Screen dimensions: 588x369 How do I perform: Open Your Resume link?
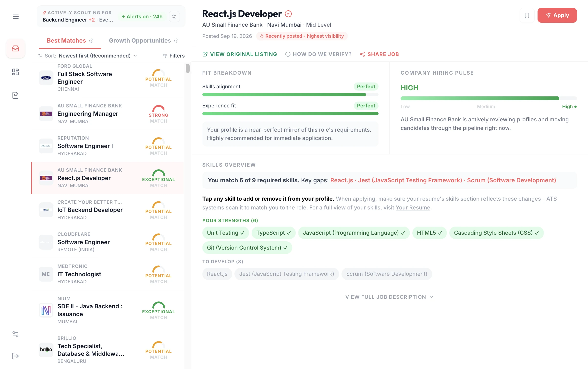point(413,208)
